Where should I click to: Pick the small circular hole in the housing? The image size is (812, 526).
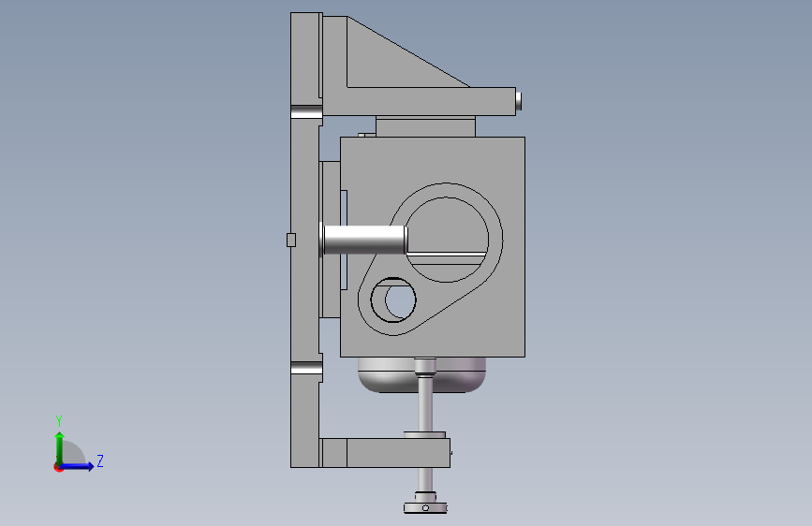click(x=393, y=300)
